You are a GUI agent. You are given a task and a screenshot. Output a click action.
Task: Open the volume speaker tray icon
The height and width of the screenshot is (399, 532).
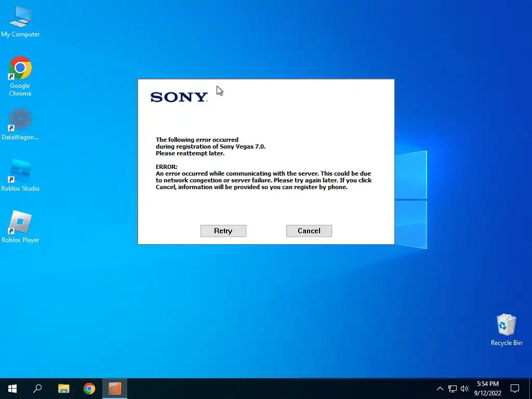pos(464,389)
